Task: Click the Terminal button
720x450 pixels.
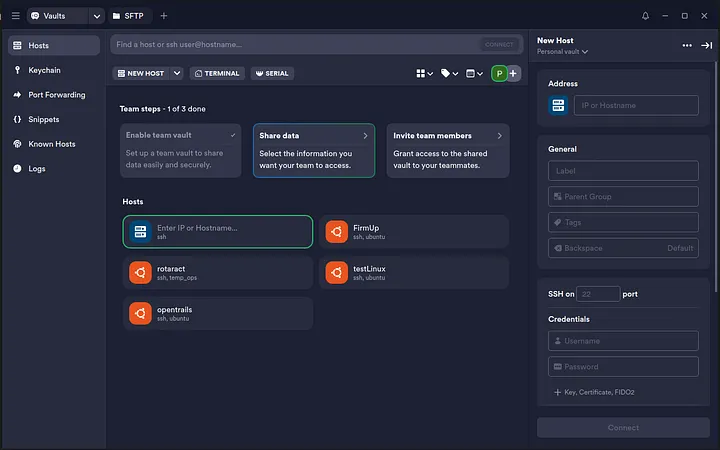Action: (x=217, y=73)
